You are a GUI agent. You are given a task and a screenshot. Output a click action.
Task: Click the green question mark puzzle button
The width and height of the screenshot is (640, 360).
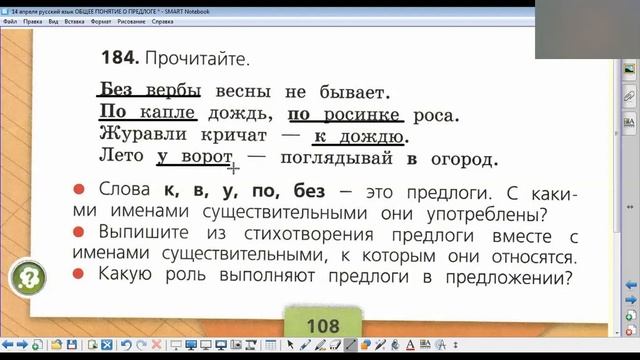pos(28,278)
